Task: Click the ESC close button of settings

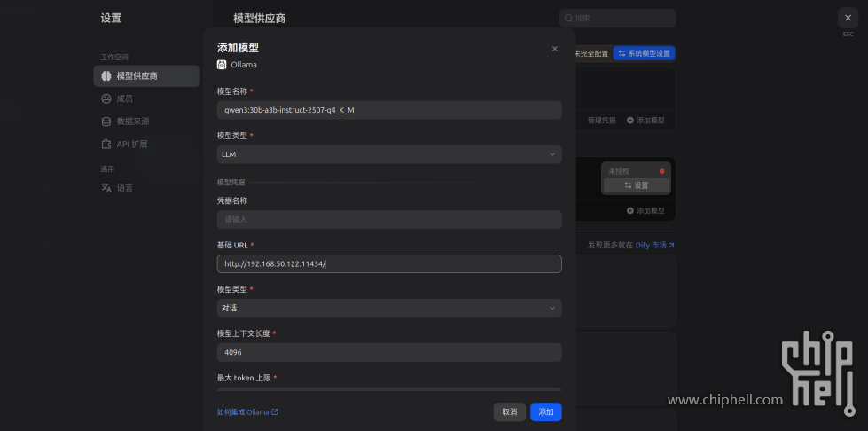Action: pos(848,18)
